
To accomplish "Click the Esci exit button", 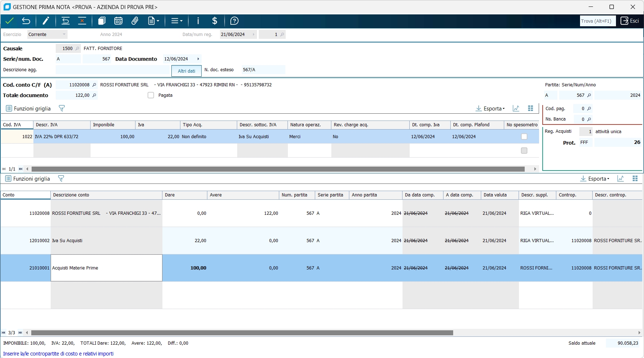I will (630, 21).
